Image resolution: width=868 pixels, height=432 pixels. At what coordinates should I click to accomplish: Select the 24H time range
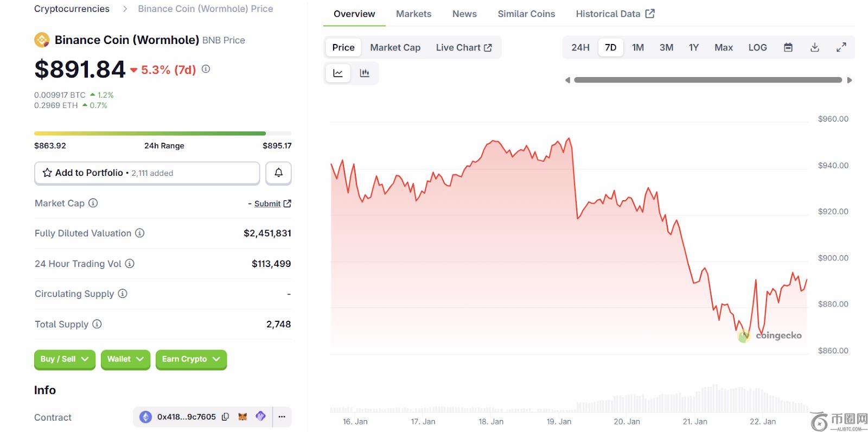pyautogui.click(x=580, y=48)
